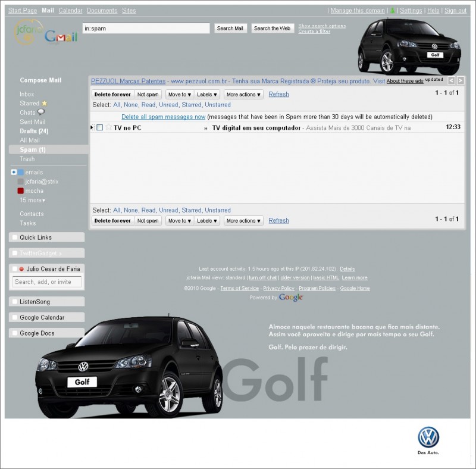This screenshot has height=469, width=476.
Task: Open the TV digital em seu computador message
Action: (256, 127)
